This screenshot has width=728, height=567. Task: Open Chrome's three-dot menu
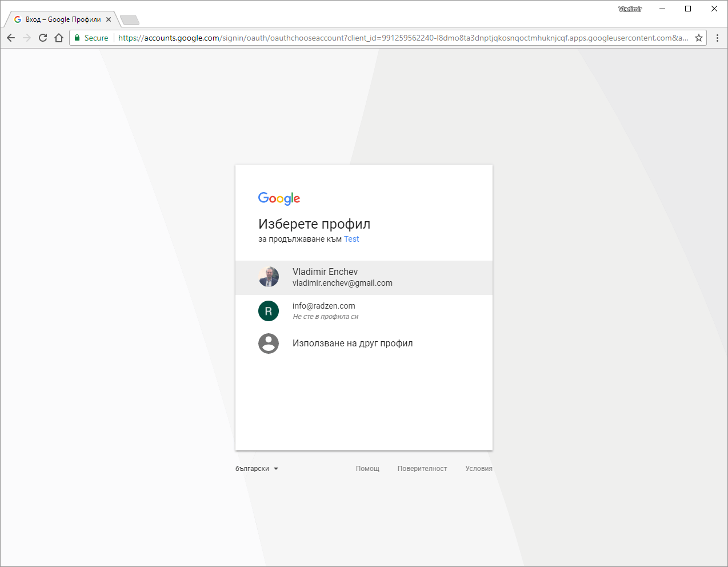(717, 38)
